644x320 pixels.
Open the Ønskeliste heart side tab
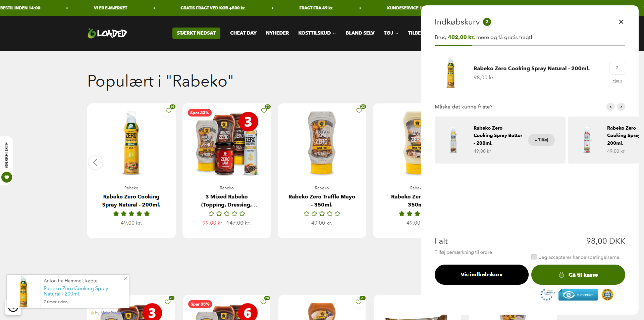pos(7,177)
